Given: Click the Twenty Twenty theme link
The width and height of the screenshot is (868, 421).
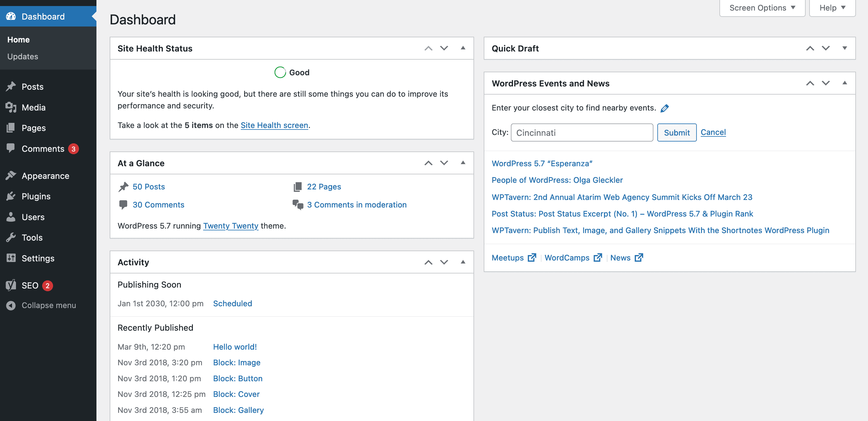Looking at the screenshot, I should (231, 225).
